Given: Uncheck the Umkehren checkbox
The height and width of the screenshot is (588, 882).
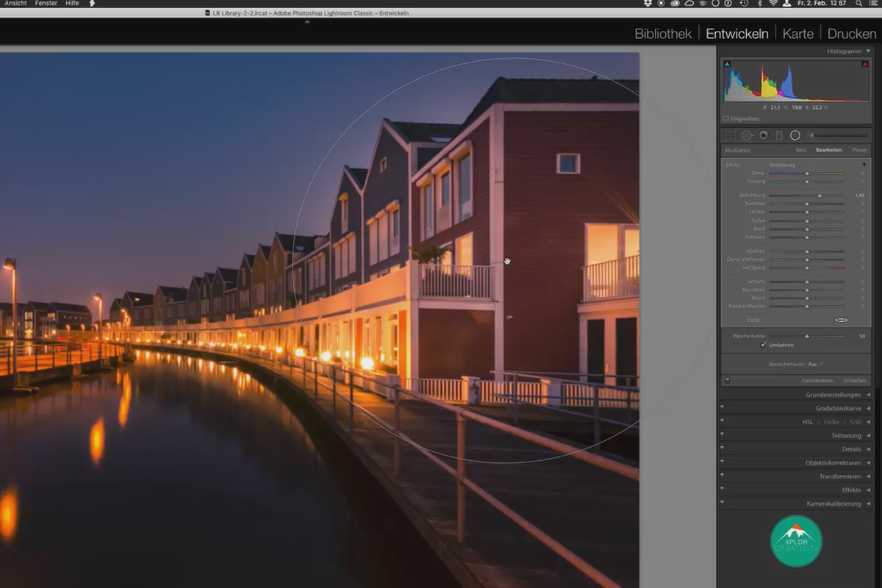Looking at the screenshot, I should click(764, 345).
